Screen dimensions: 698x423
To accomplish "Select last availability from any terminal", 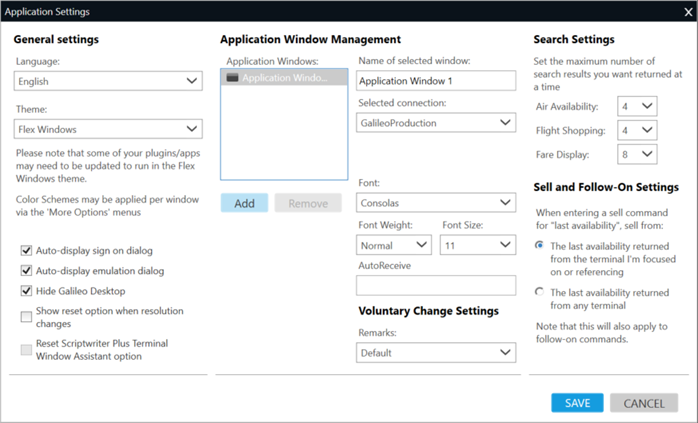I will (541, 292).
